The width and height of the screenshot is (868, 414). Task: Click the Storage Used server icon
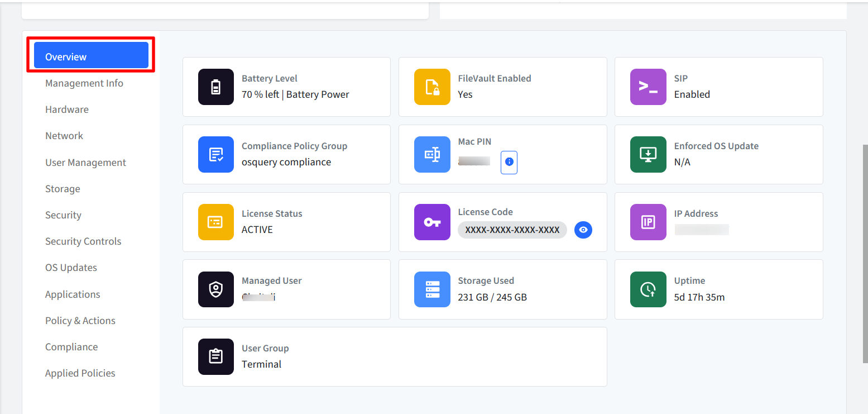tap(432, 289)
